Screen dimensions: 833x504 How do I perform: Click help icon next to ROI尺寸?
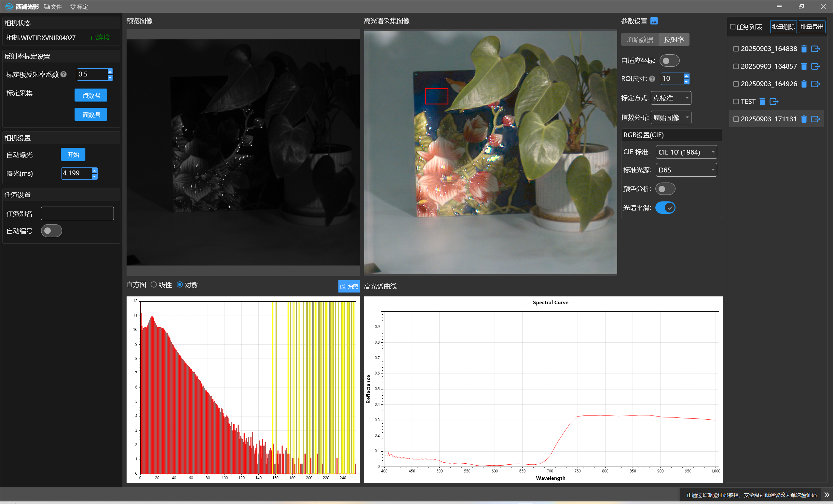point(652,79)
